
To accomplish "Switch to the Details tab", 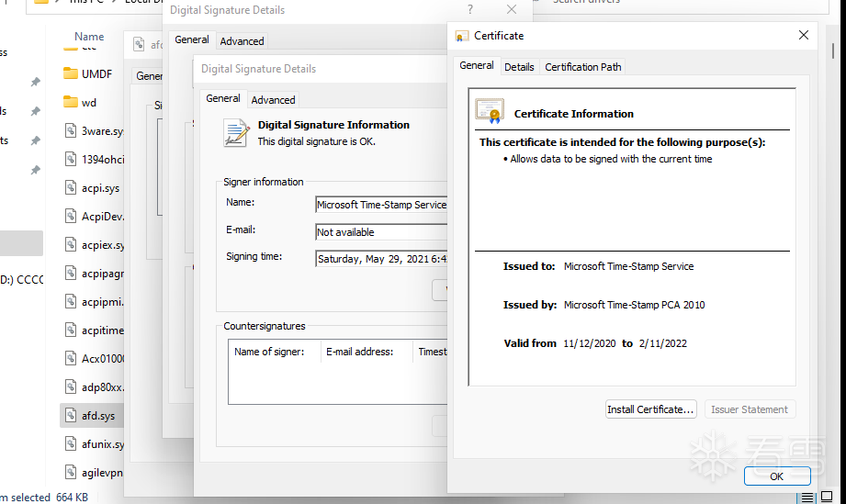I will point(519,67).
